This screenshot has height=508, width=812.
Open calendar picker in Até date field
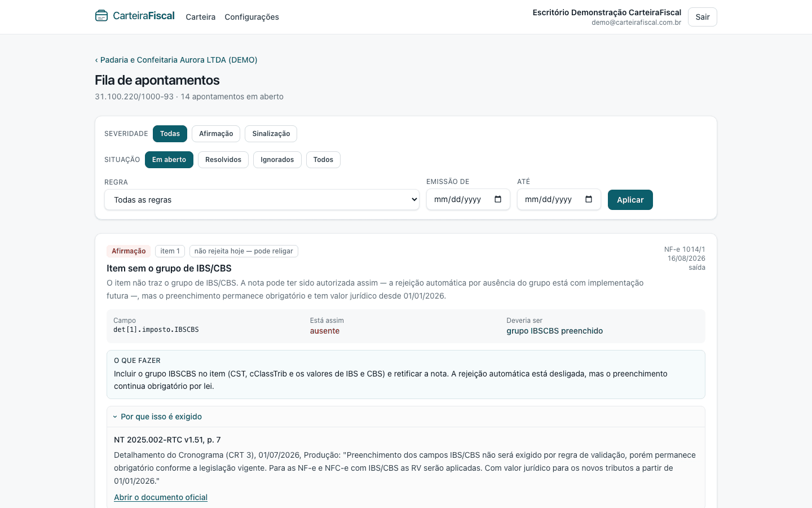click(x=589, y=199)
